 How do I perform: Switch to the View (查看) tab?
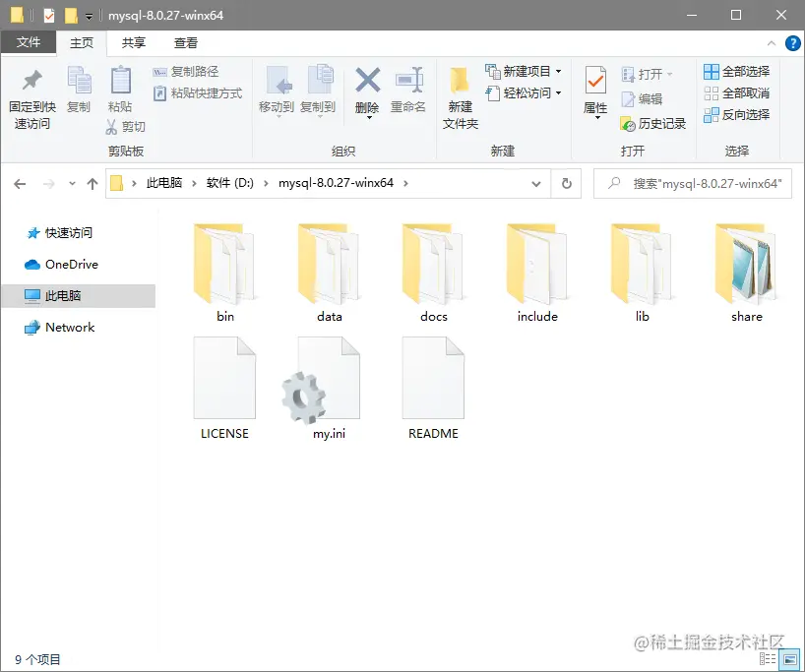(185, 42)
